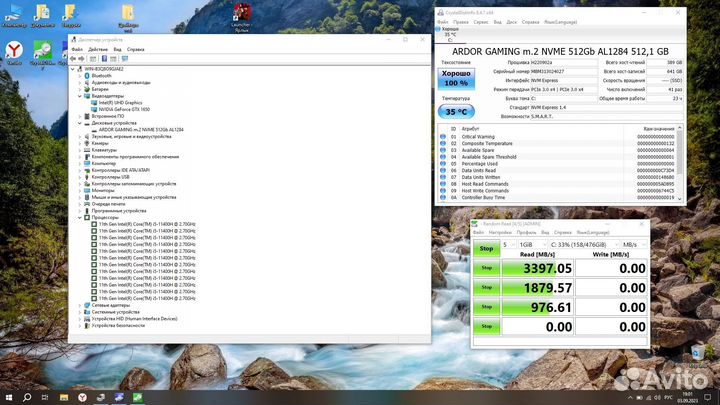
Task: Select the ARDOR GAMING m.2 NVME drive in tree
Action: pyautogui.click(x=141, y=129)
